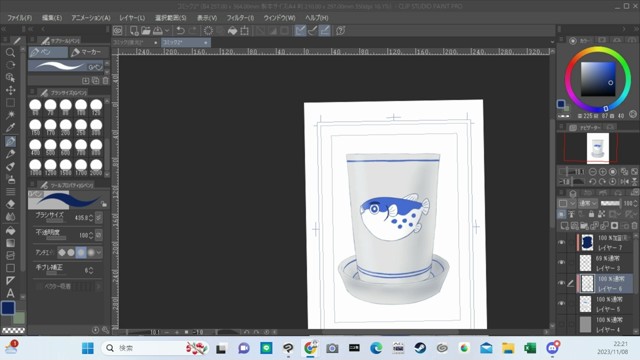This screenshot has height=360, width=640.
Task: Click the Navigator zoom out button
Action: coord(593,172)
